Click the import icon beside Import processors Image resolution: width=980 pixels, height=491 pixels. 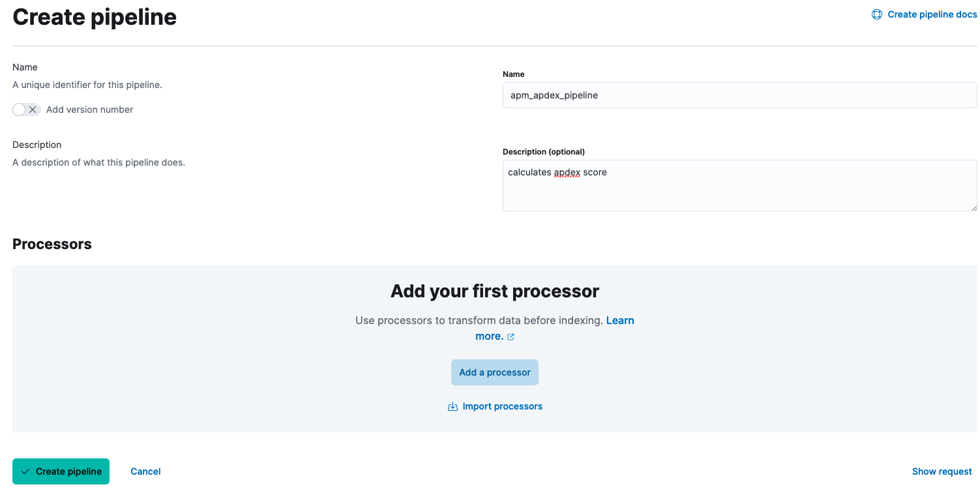click(x=453, y=406)
